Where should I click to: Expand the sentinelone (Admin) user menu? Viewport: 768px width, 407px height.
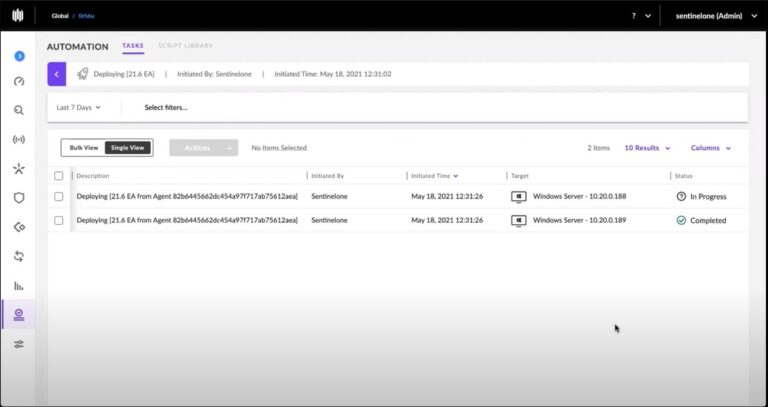point(712,16)
